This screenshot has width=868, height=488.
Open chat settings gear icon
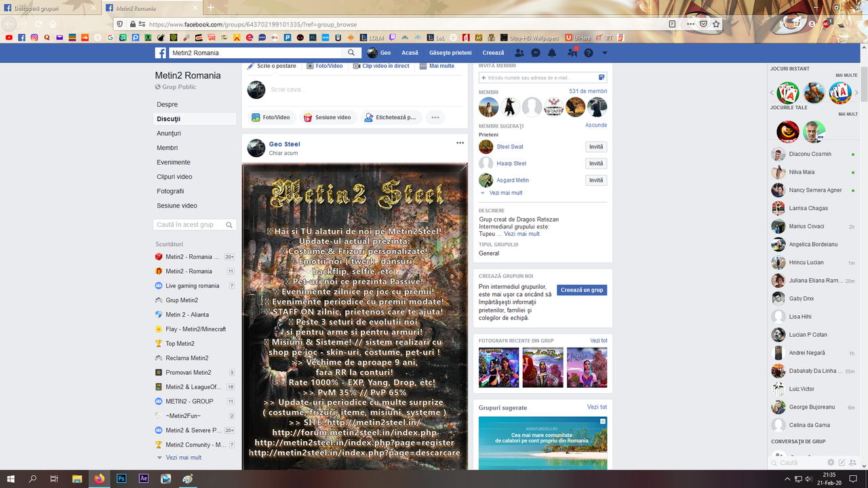click(x=831, y=463)
